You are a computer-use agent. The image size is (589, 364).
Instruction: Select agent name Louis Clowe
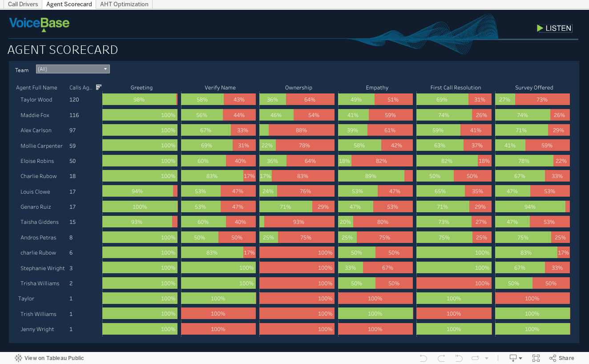point(35,192)
